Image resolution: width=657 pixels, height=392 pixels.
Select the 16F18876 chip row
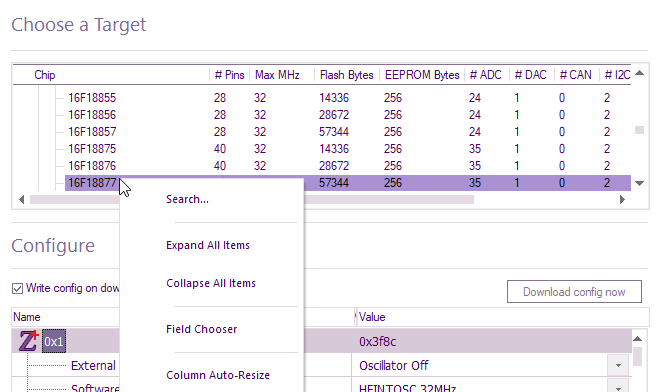(342, 166)
